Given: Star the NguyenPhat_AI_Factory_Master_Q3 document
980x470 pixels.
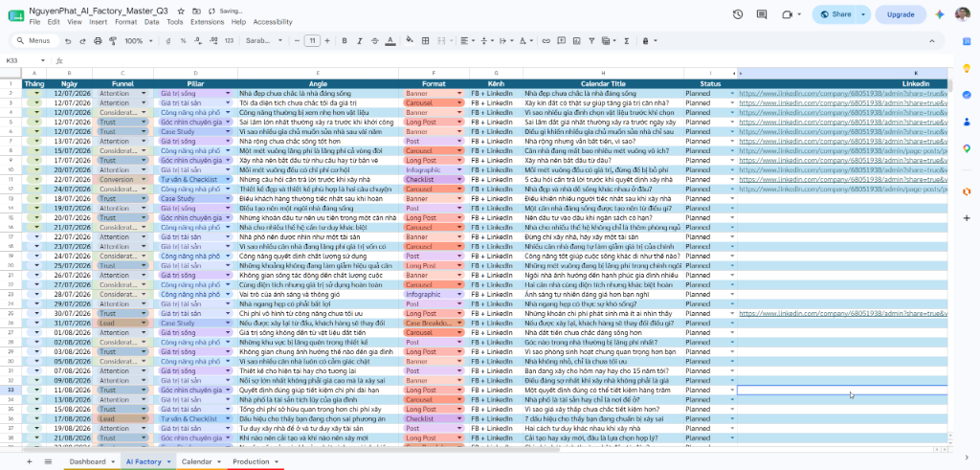Looking at the screenshot, I should pyautogui.click(x=181, y=11).
